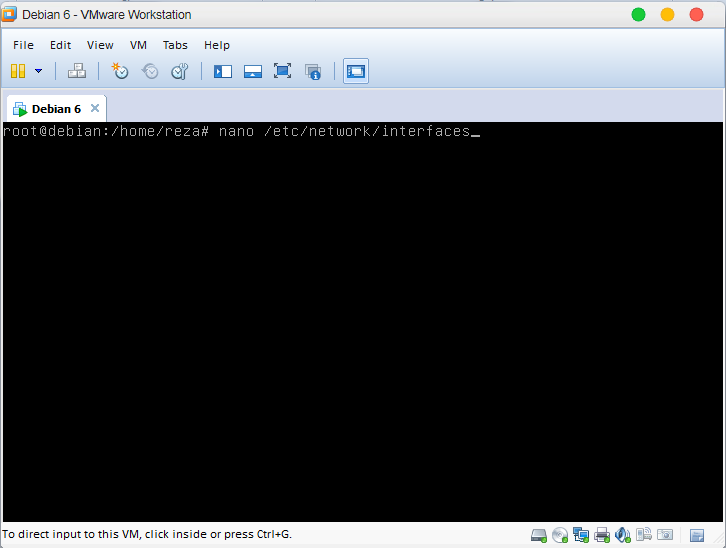The image size is (727, 548).
Task: Take a snapshot of this virtual machine
Action: pos(120,71)
